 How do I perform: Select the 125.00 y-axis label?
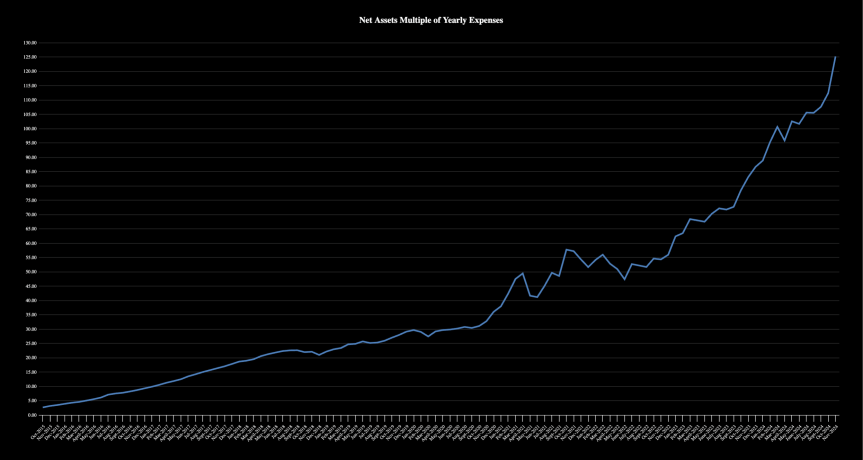click(30, 57)
